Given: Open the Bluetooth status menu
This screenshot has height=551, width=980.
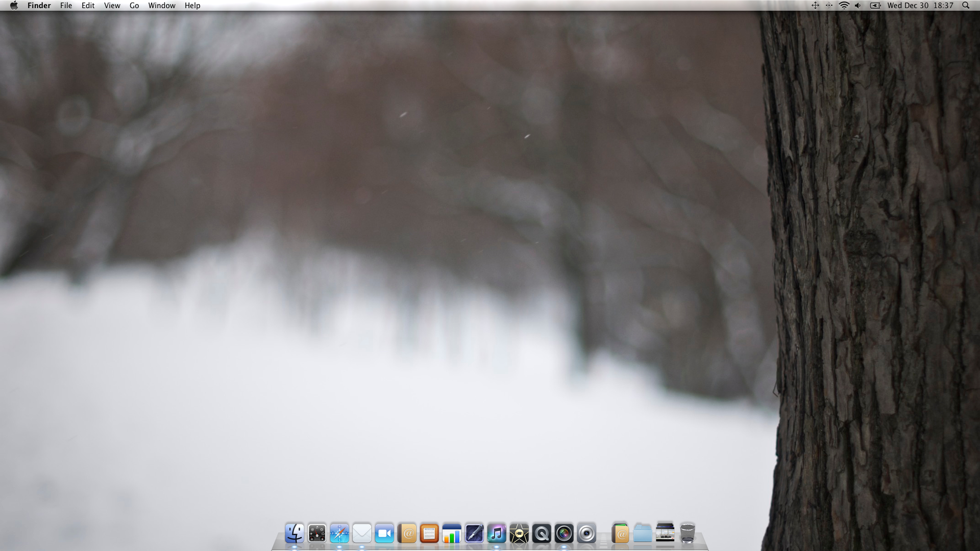Looking at the screenshot, I should (829, 6).
